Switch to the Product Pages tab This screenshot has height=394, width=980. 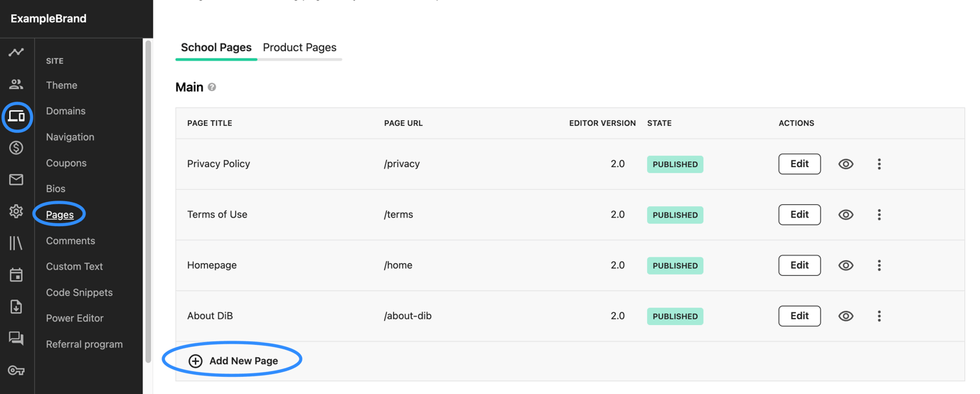(299, 47)
